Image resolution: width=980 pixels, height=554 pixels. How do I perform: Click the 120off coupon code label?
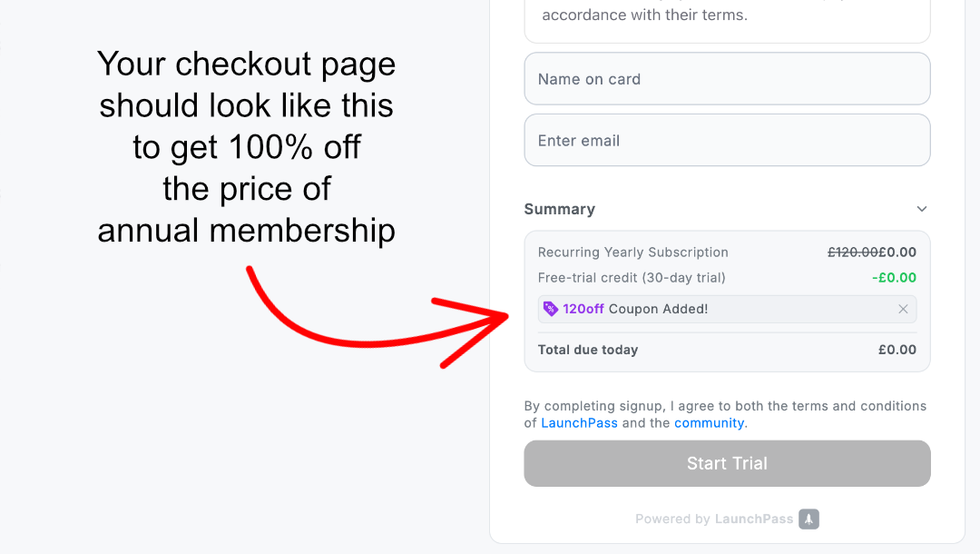[x=583, y=309]
